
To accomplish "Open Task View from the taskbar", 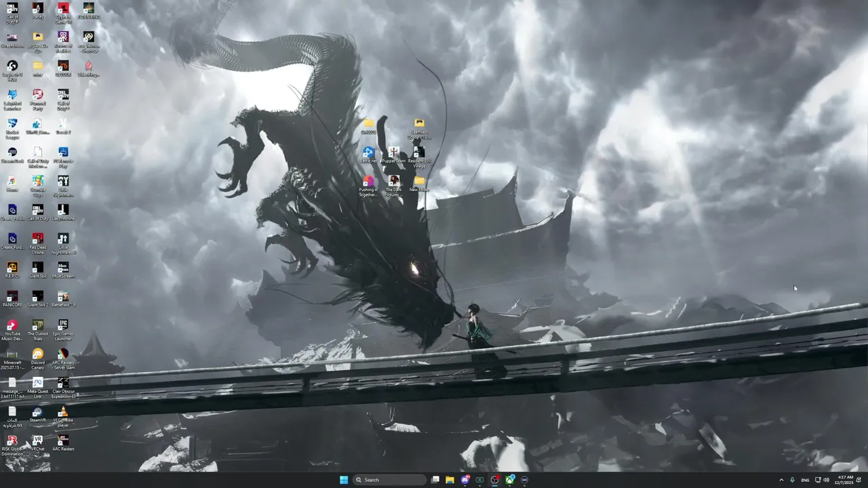I will coord(435,480).
